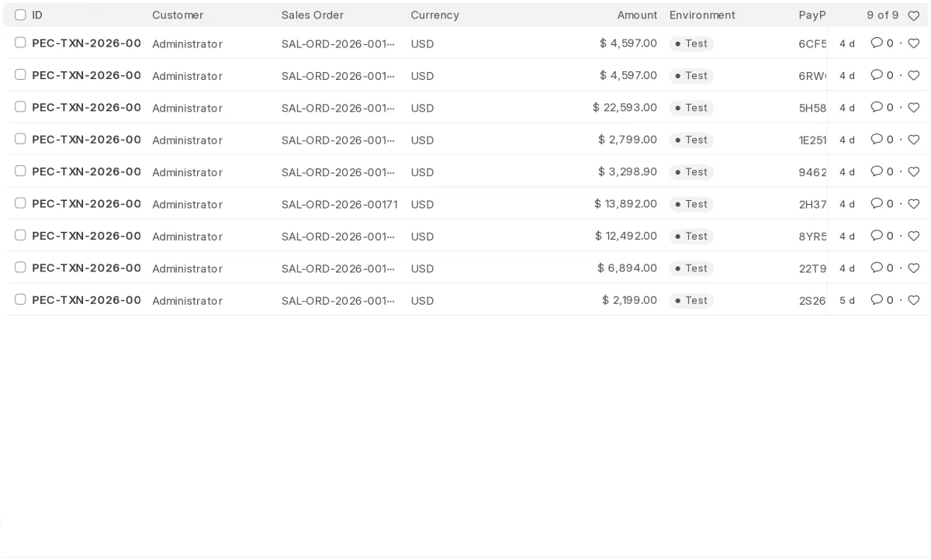This screenshot has width=931, height=560.
Task: Toggle the select-all checkbox beside ID header
Action: (20, 15)
